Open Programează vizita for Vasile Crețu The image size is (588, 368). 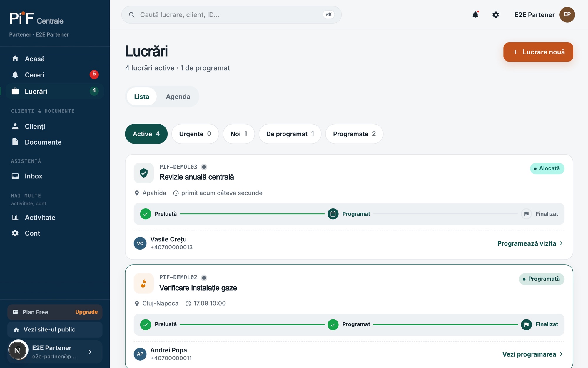[x=530, y=243]
